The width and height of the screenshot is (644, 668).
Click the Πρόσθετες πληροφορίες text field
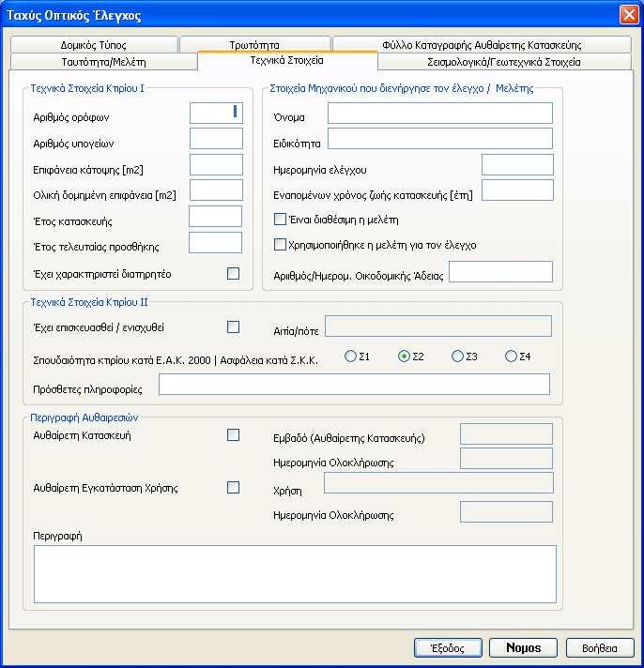coord(354,385)
